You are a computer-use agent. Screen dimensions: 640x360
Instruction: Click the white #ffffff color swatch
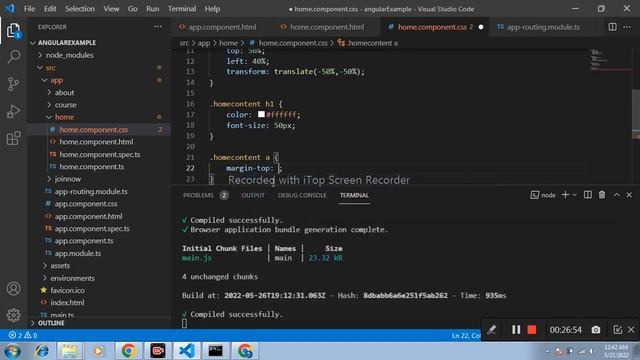[x=261, y=114]
